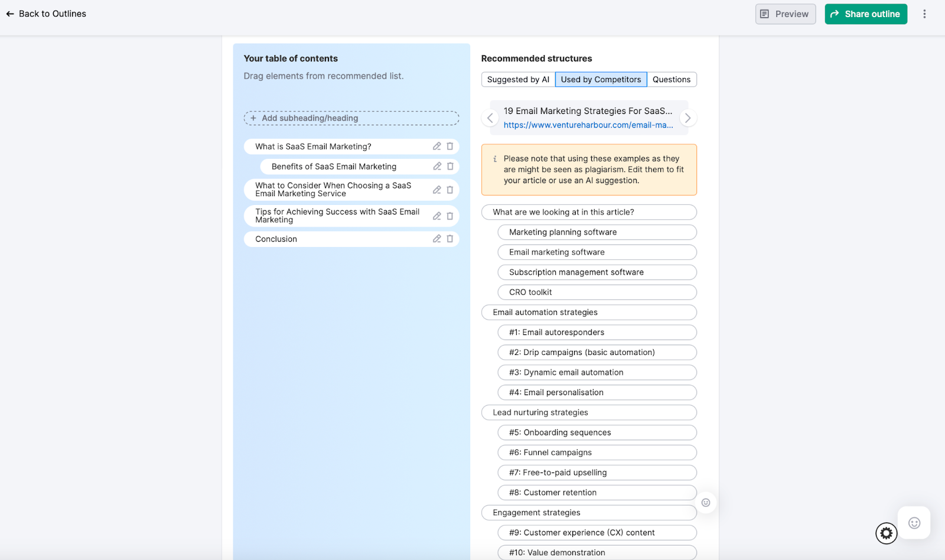Go to the previous competitor structure
The image size is (945, 560).
point(490,118)
